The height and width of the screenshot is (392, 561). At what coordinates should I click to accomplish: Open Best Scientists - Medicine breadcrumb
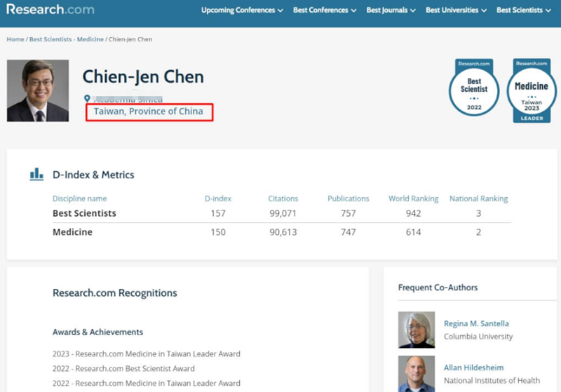coord(66,39)
